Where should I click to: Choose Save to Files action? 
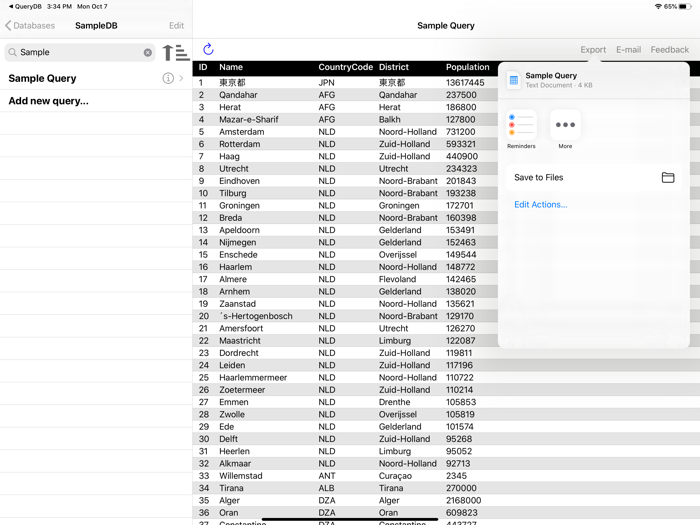click(594, 178)
